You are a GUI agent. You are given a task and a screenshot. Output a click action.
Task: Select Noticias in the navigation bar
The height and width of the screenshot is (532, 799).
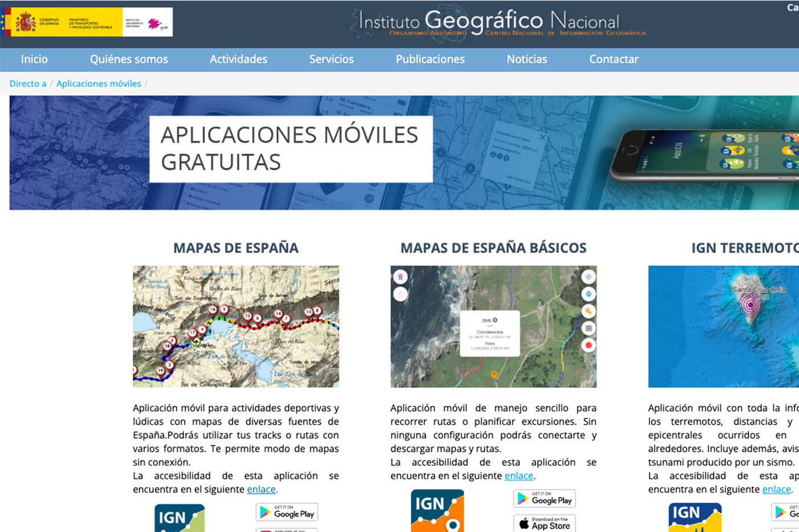526,59
